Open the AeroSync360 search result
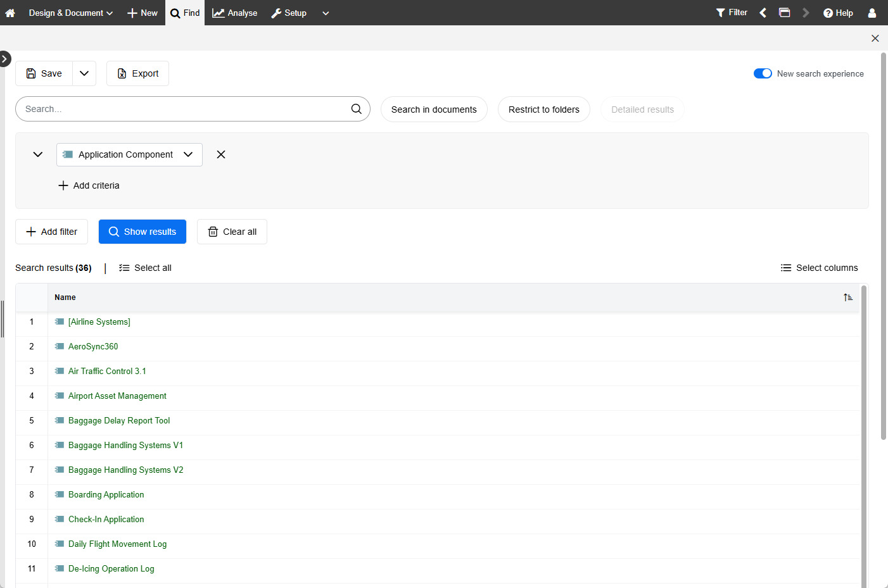 click(92, 346)
